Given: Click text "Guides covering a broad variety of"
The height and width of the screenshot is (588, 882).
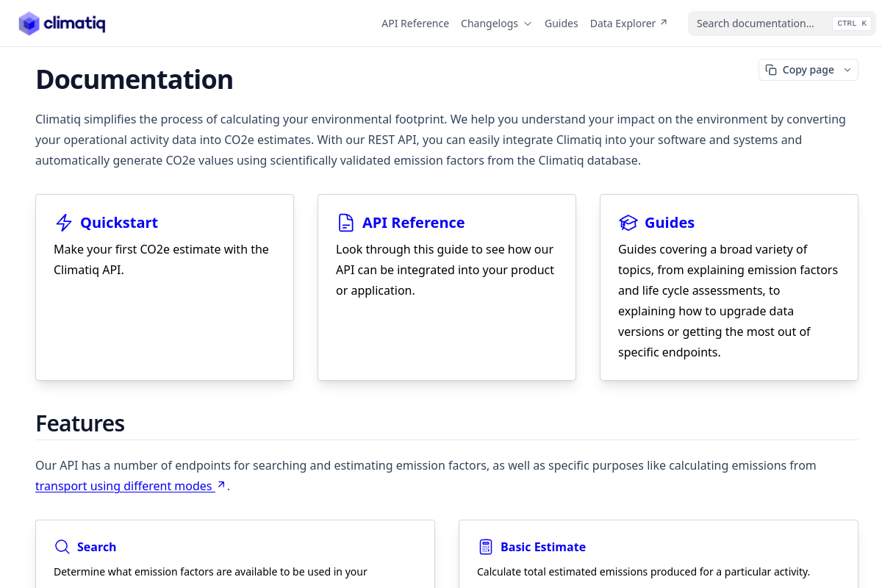Looking at the screenshot, I should (x=713, y=249).
